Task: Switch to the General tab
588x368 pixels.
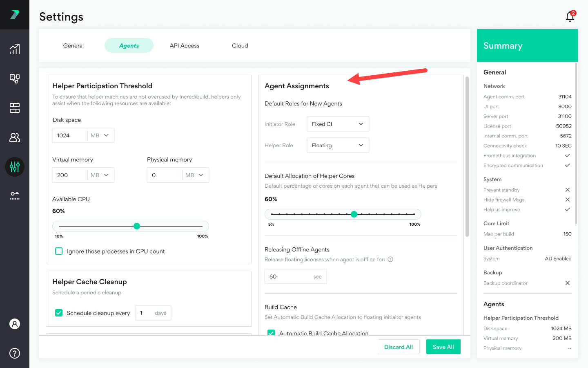Action: pyautogui.click(x=73, y=46)
